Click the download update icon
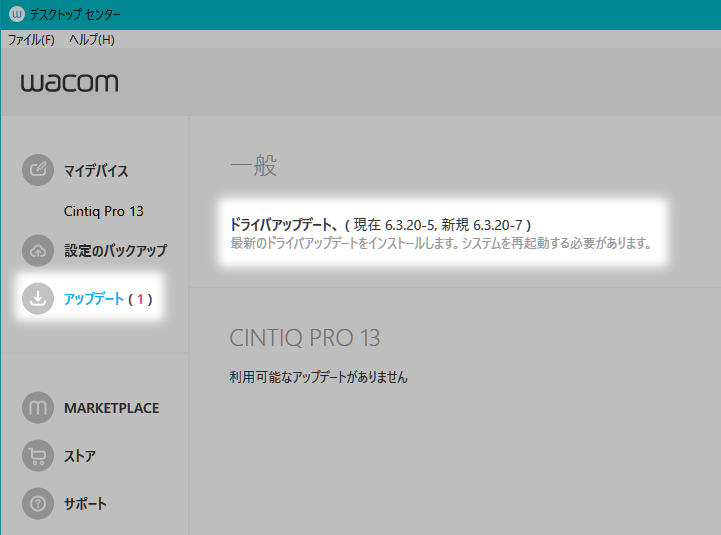721x535 pixels. coord(38,299)
